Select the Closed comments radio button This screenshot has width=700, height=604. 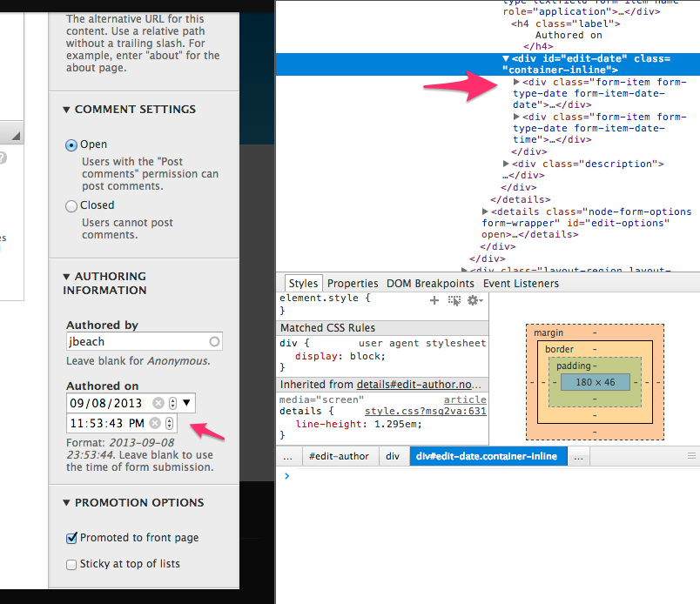(71, 205)
